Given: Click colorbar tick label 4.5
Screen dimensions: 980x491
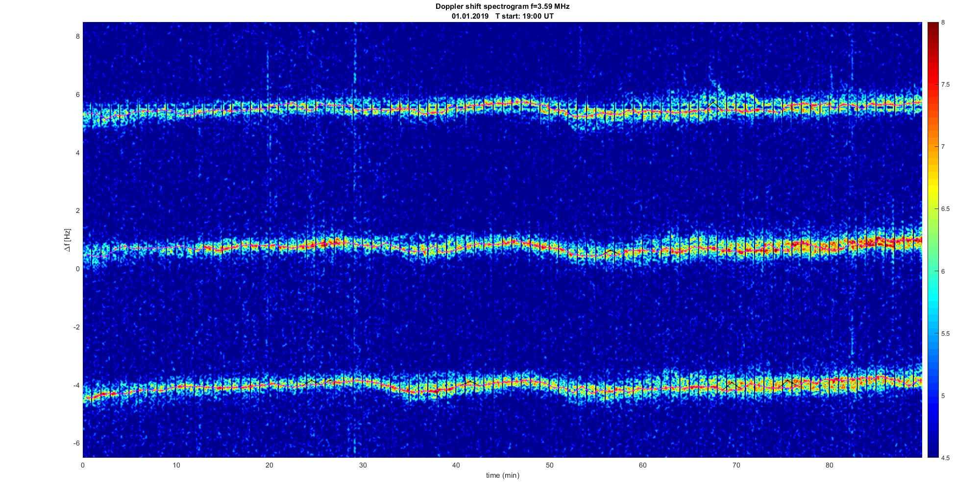Looking at the screenshot, I should pos(945,458).
